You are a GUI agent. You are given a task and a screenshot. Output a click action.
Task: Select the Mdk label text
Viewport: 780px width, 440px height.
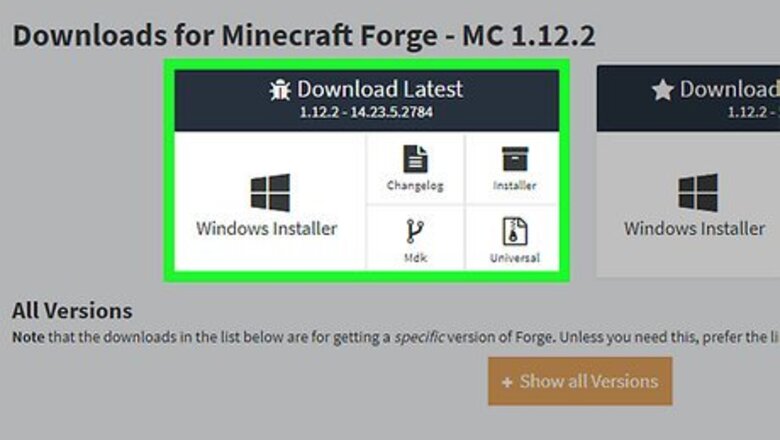415,258
